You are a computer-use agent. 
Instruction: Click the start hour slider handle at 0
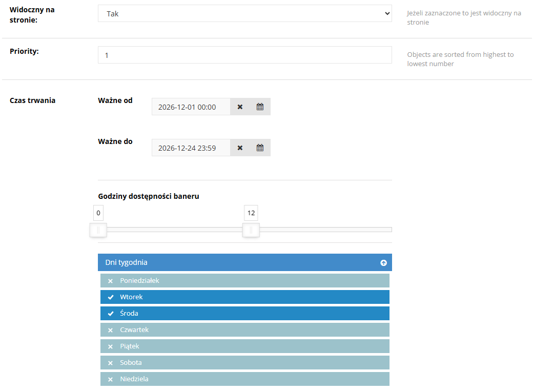[x=98, y=230]
